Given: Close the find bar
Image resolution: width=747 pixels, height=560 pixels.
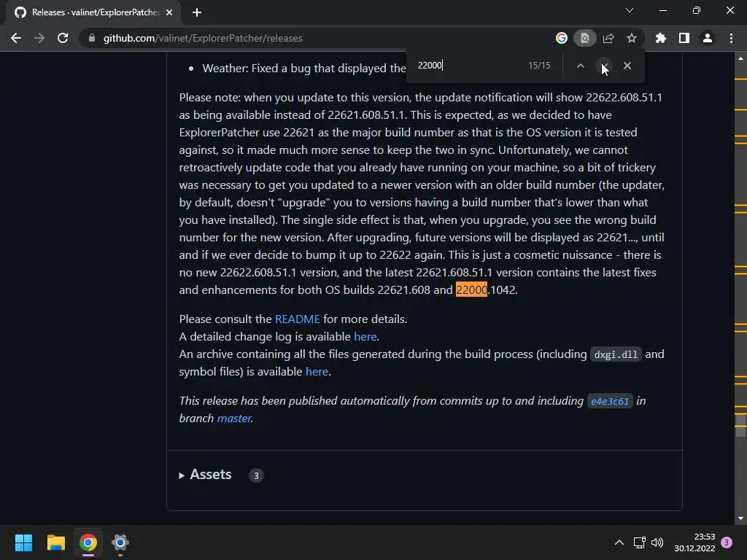Looking at the screenshot, I should click(627, 66).
